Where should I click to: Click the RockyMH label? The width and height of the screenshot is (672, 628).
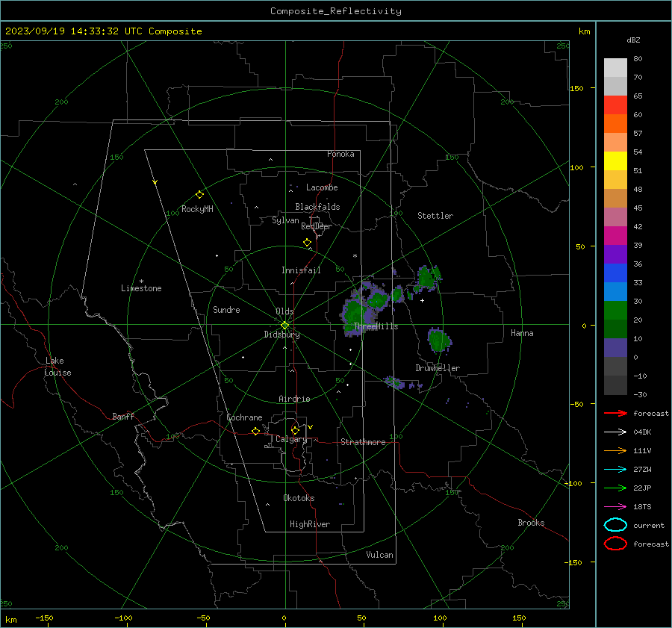click(197, 209)
